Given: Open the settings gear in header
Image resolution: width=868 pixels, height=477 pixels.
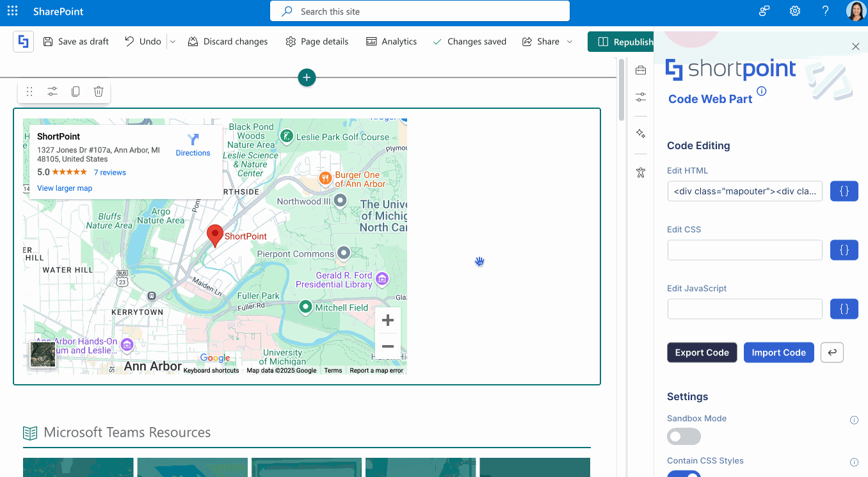Looking at the screenshot, I should point(795,12).
